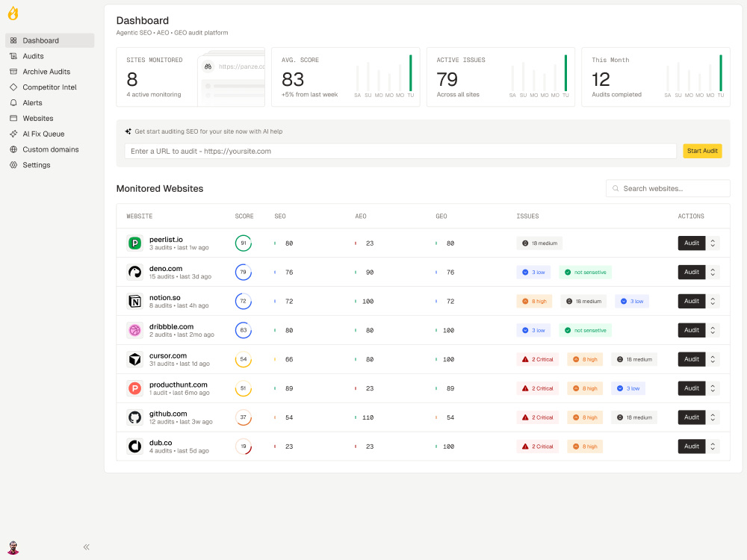
Task: Click the AI sparkle icon above URL field
Action: (128, 131)
